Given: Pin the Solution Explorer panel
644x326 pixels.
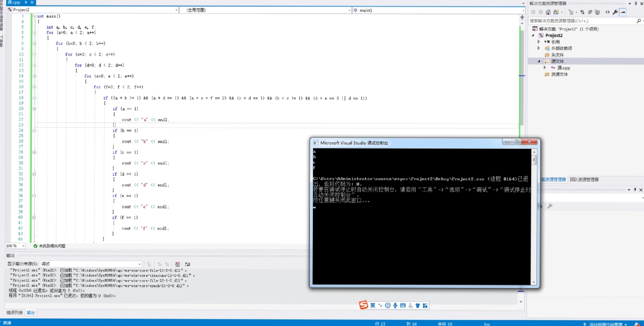Looking at the screenshot, I should click(x=636, y=3).
